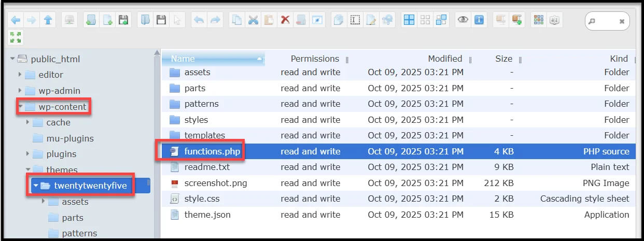Click the Edit file pencil icon
This screenshot has width=644, height=241.
[x=371, y=20]
